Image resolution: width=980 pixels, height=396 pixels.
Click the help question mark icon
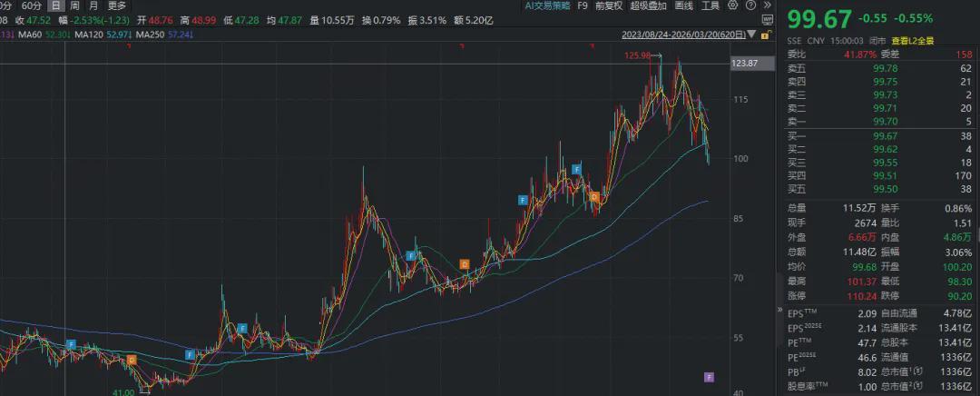click(750, 5)
